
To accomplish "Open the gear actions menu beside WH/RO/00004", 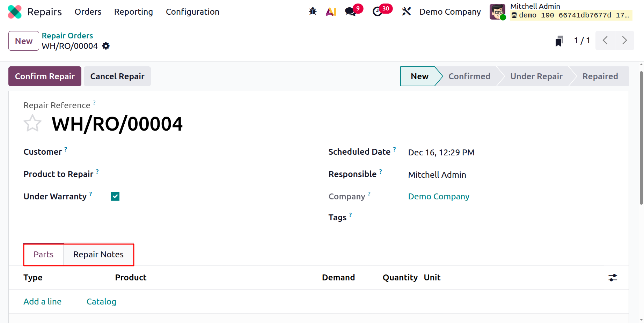I will tap(106, 46).
